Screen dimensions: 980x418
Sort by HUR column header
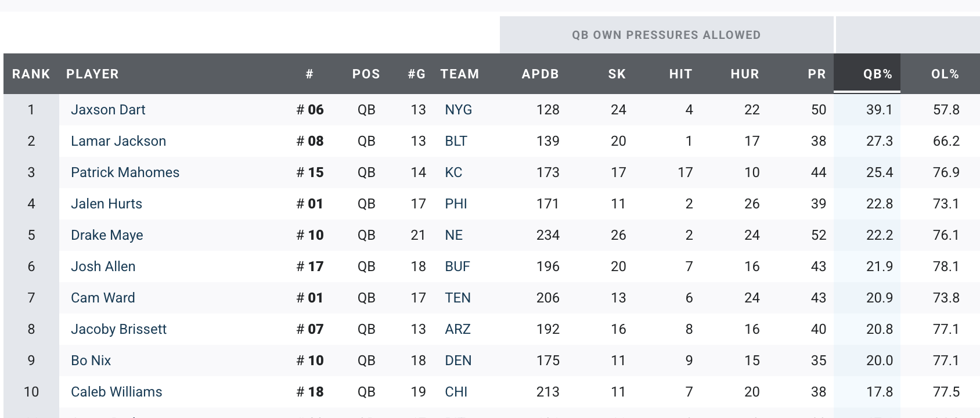(744, 74)
